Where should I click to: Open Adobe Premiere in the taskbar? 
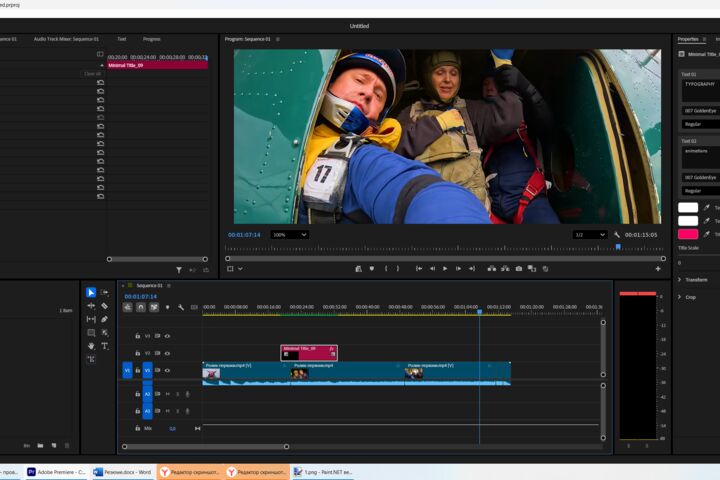tap(56, 472)
